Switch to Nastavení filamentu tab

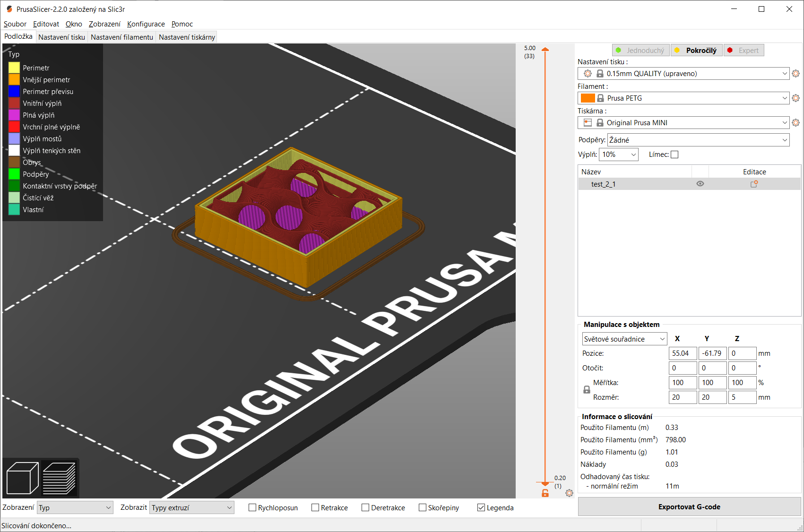(x=122, y=37)
